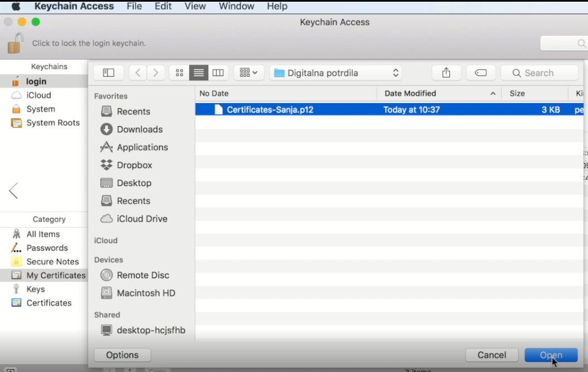Click the Options button

click(122, 355)
